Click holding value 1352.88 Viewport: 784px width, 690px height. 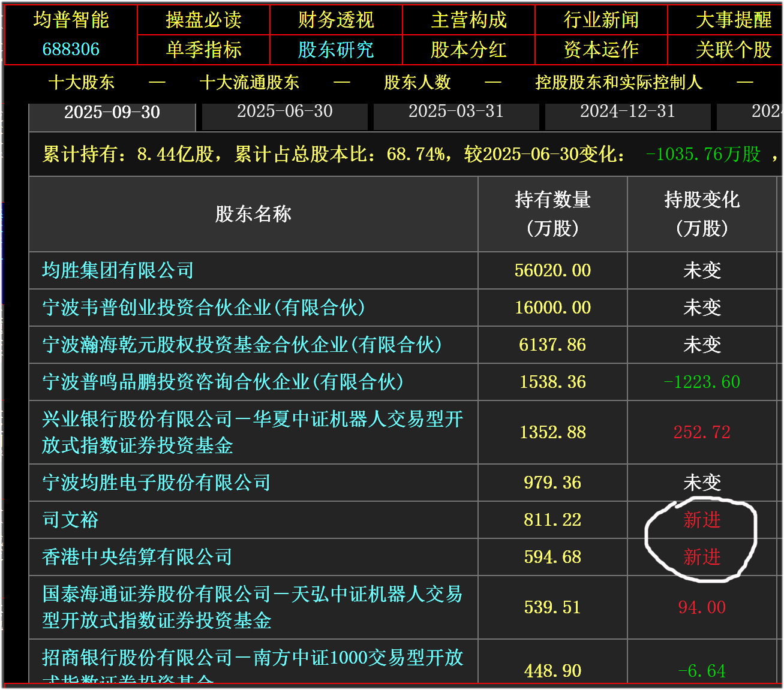click(552, 432)
